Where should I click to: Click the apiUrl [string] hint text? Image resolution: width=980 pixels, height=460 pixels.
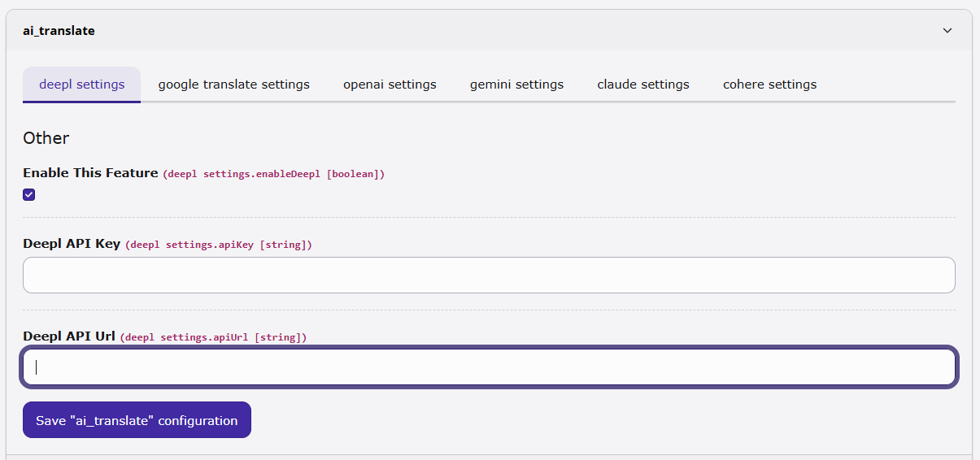click(213, 336)
